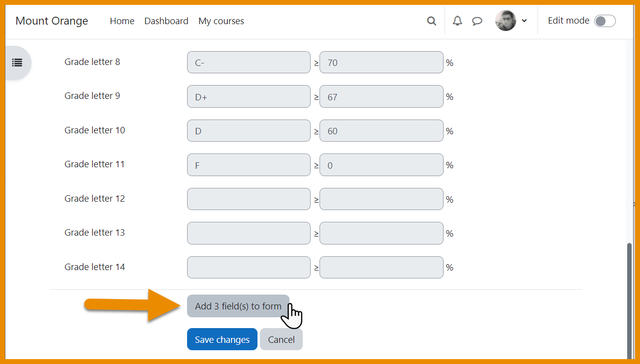Focus the Grade letter 11 field containing F
Screen dimensions: 640x364
[x=249, y=165]
